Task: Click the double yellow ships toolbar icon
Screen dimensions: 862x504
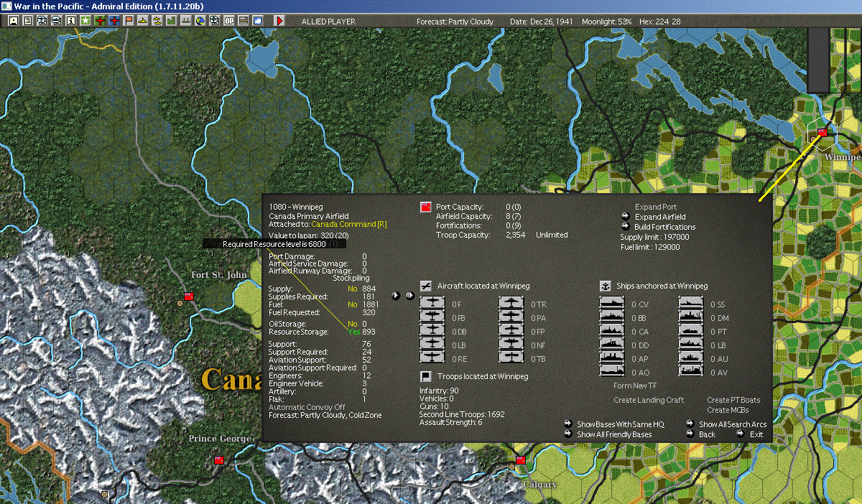Action: 157,21
